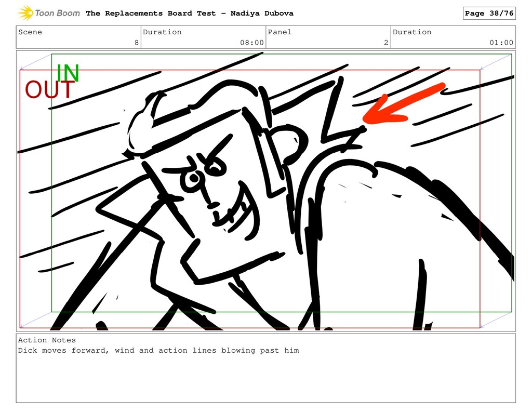Viewport: 532px width, 412px height.
Task: Select the panel number '2'
Action: click(x=386, y=43)
